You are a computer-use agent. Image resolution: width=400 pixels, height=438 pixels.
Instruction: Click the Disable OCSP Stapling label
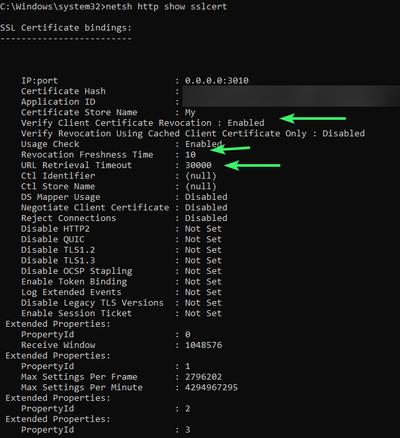coord(77,271)
